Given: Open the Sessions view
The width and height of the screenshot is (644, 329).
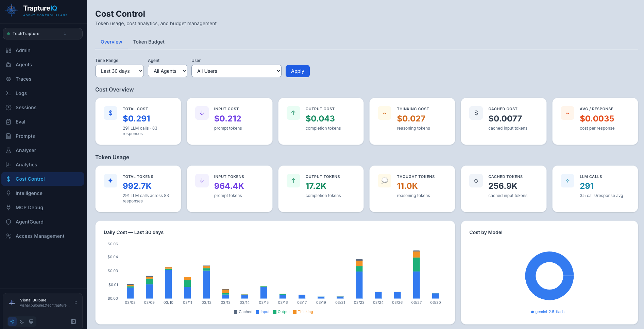Looking at the screenshot, I should coord(26,107).
